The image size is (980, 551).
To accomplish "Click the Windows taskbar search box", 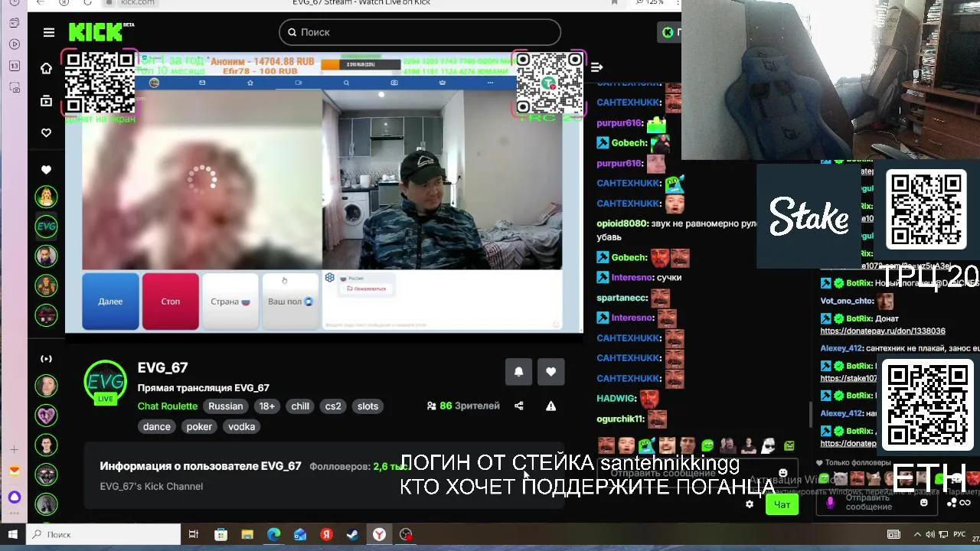I will coord(103,535).
